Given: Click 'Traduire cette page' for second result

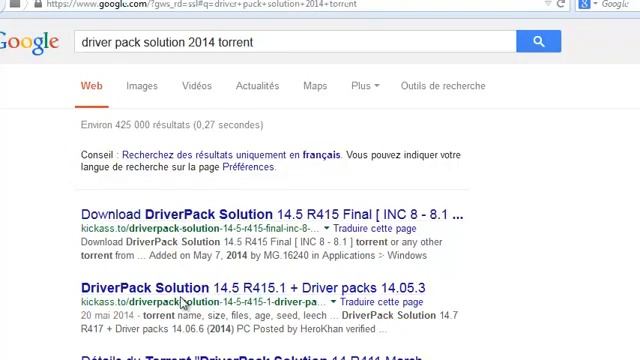Looking at the screenshot, I should [x=382, y=302].
